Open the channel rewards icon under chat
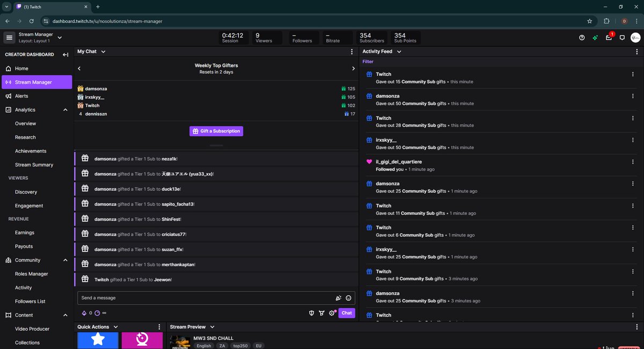Screen dimensions: 644x349 click(321, 313)
